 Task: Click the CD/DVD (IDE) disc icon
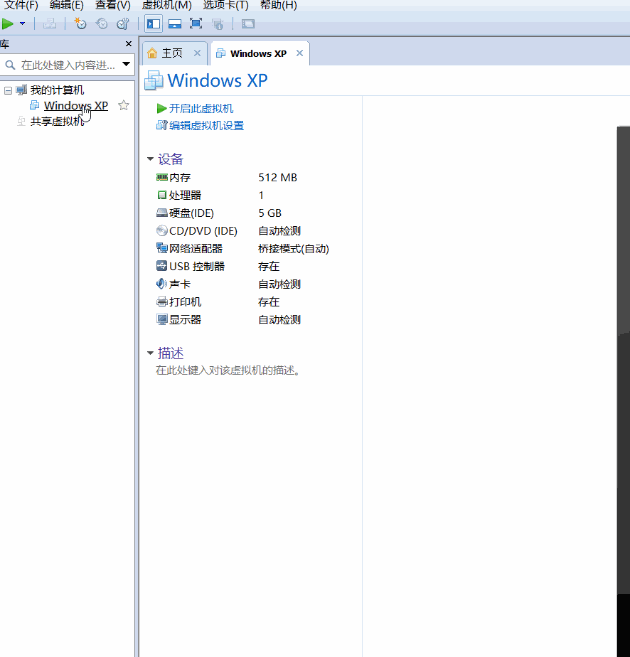click(162, 230)
